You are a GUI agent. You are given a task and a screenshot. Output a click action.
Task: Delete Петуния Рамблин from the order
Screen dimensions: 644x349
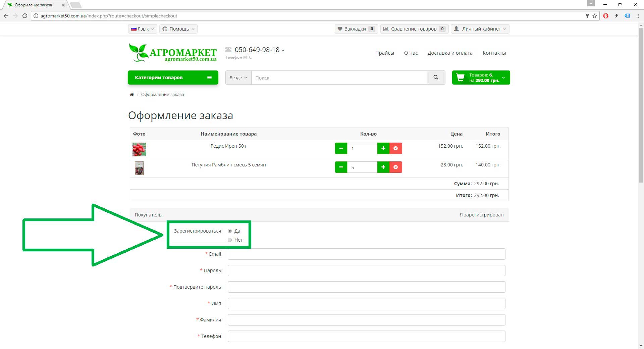pos(396,167)
